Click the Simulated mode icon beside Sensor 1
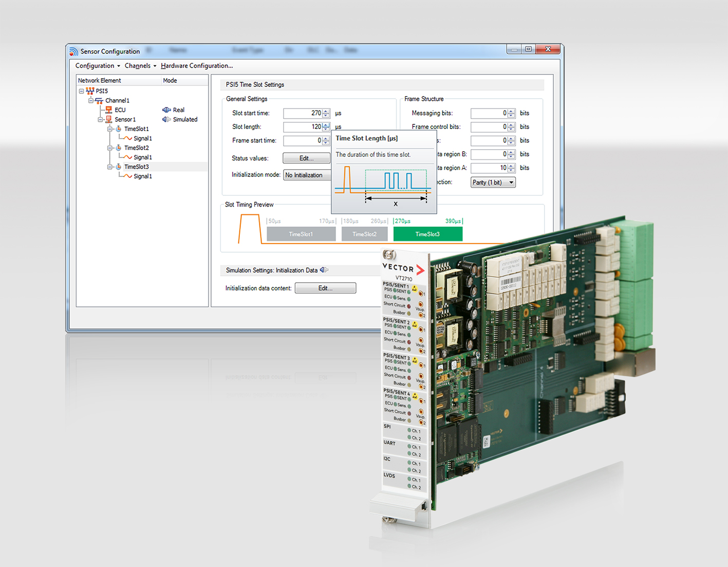 coord(167,119)
